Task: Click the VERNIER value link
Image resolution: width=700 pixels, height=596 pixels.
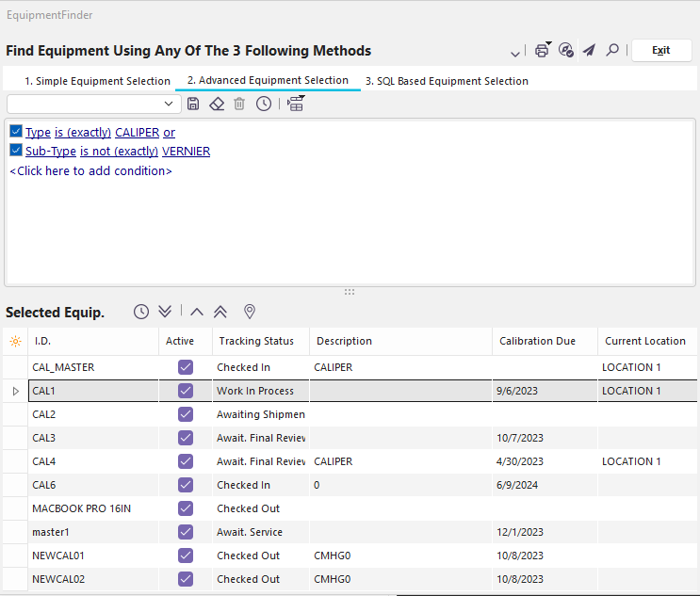Action: (186, 152)
